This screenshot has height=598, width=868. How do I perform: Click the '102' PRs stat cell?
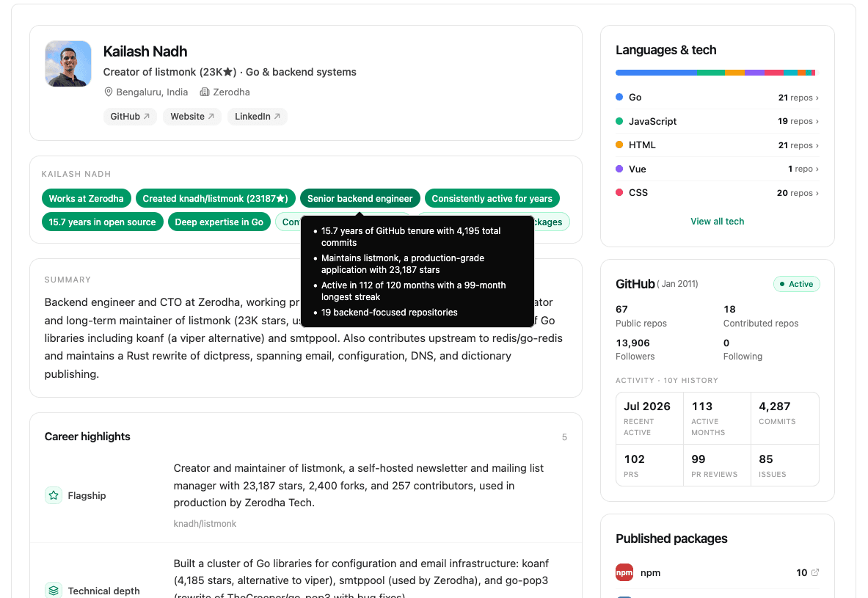650,465
